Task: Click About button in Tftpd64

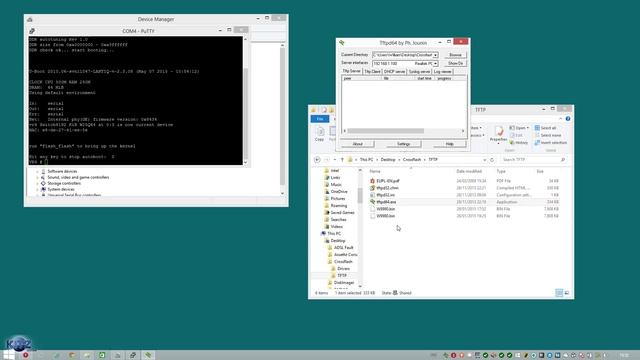Action: point(358,144)
